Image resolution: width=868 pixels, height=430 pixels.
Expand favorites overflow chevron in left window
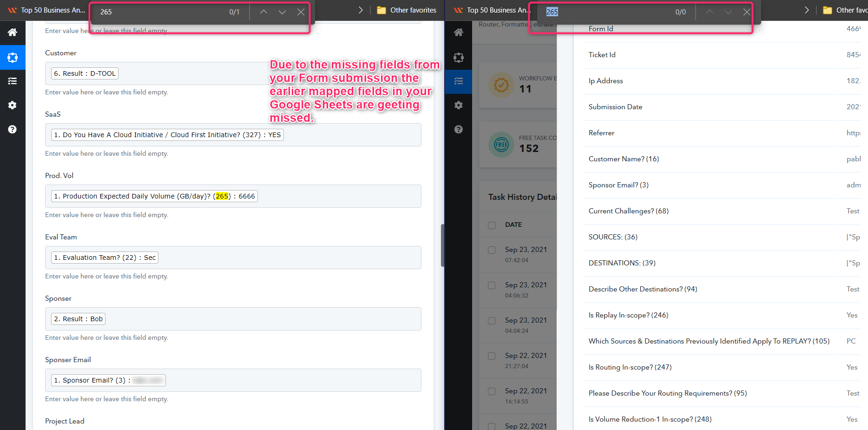(361, 10)
